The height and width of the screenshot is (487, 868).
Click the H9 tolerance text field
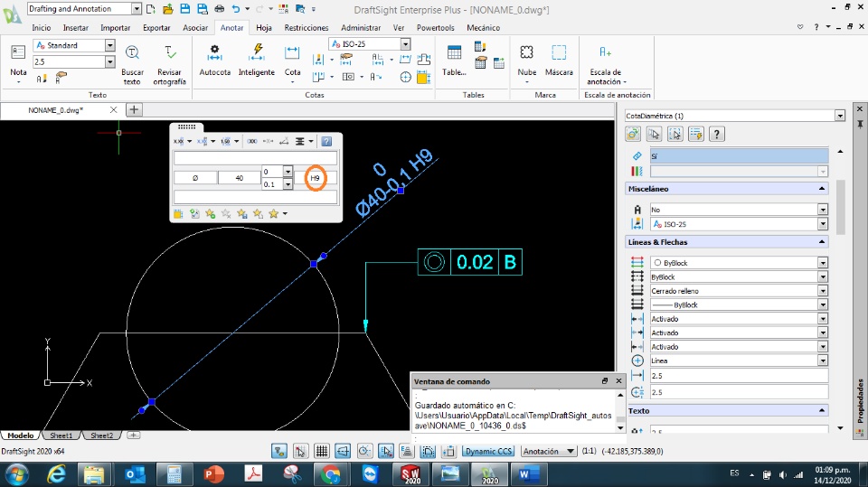click(316, 178)
